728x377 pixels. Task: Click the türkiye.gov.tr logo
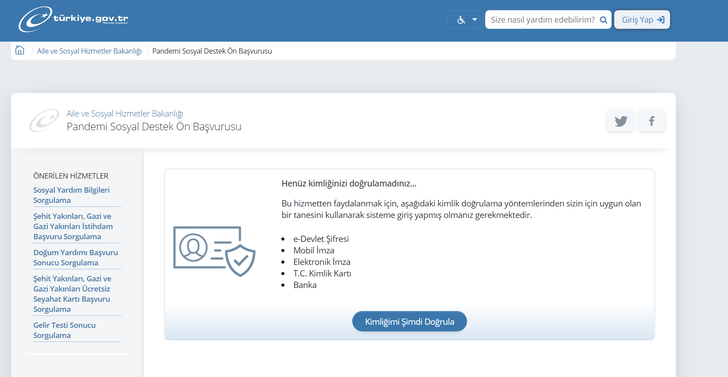73,20
